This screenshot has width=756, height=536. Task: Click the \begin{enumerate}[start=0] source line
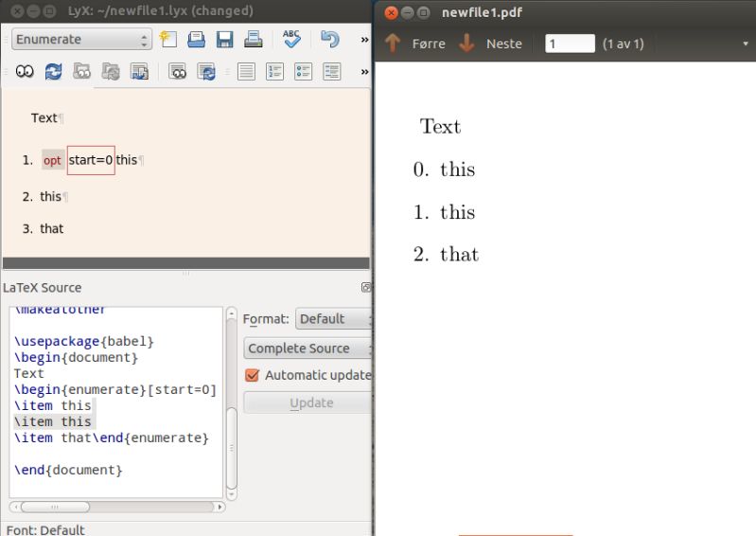115,389
